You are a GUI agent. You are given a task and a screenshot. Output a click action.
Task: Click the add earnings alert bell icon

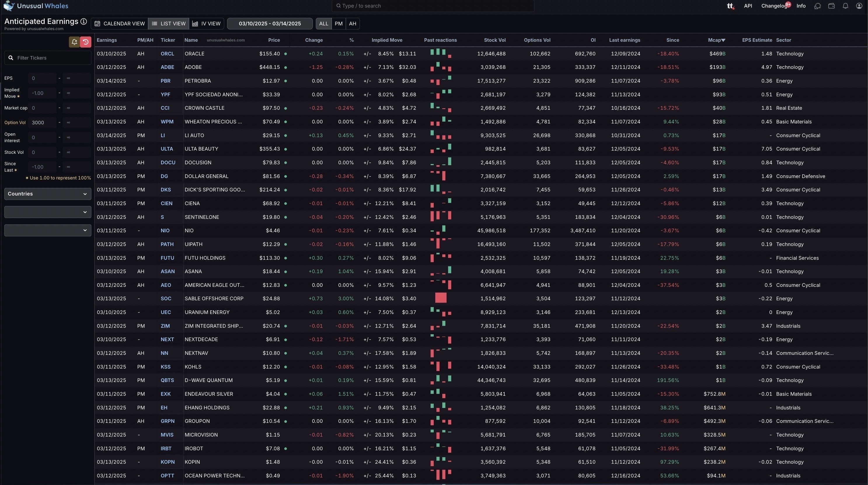74,42
